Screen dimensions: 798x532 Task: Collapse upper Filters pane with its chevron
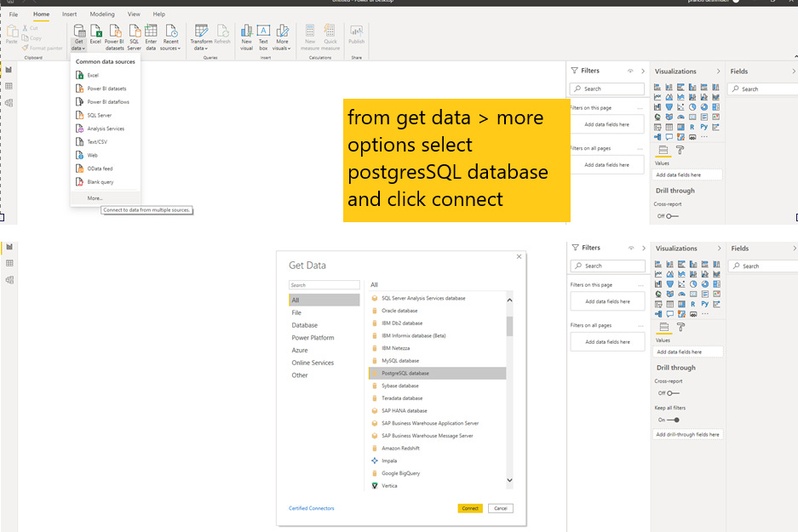643,71
